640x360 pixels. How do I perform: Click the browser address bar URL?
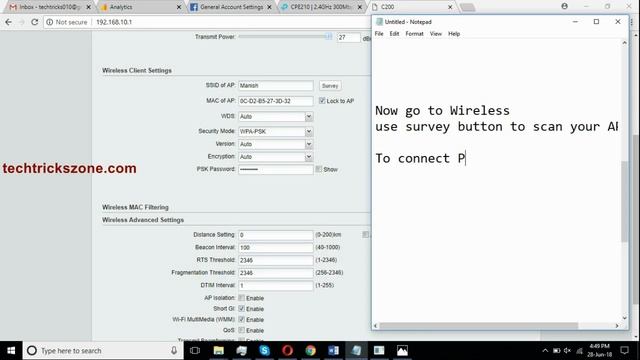click(114, 22)
